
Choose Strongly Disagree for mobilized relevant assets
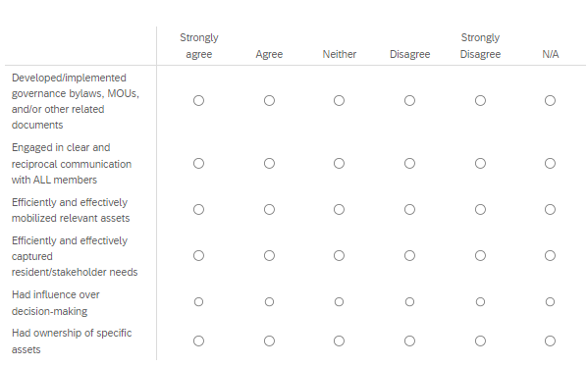click(x=480, y=210)
